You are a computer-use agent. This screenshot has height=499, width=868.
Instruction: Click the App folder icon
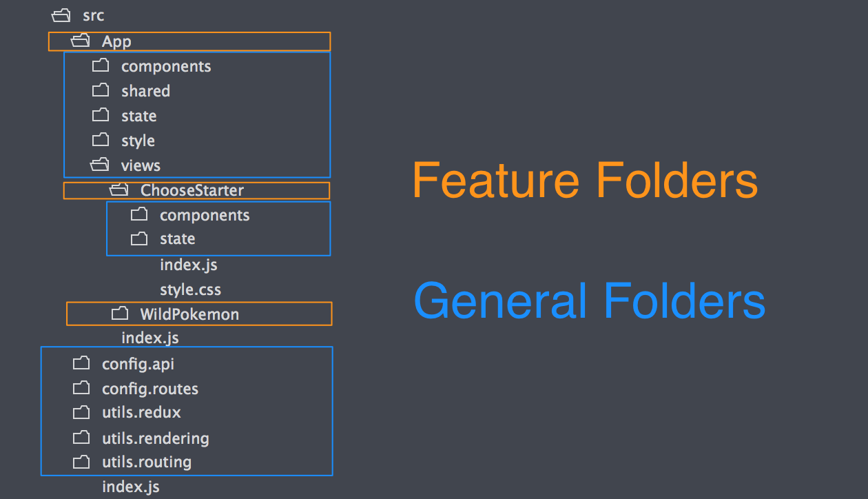[x=79, y=41]
